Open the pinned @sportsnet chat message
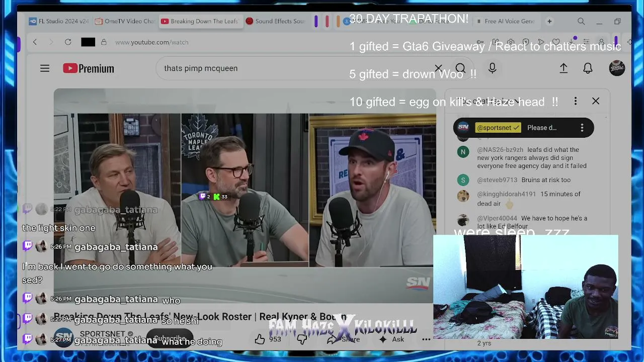 click(x=523, y=128)
